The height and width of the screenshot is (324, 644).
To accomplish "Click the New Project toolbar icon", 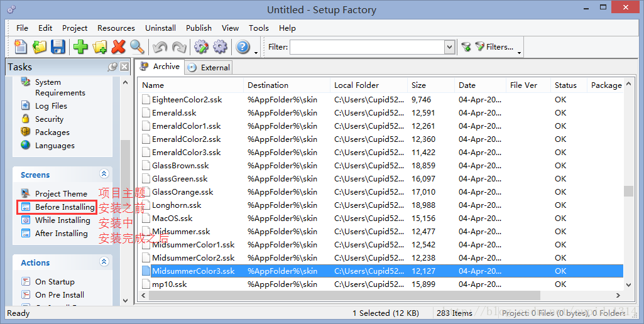I will click(20, 47).
